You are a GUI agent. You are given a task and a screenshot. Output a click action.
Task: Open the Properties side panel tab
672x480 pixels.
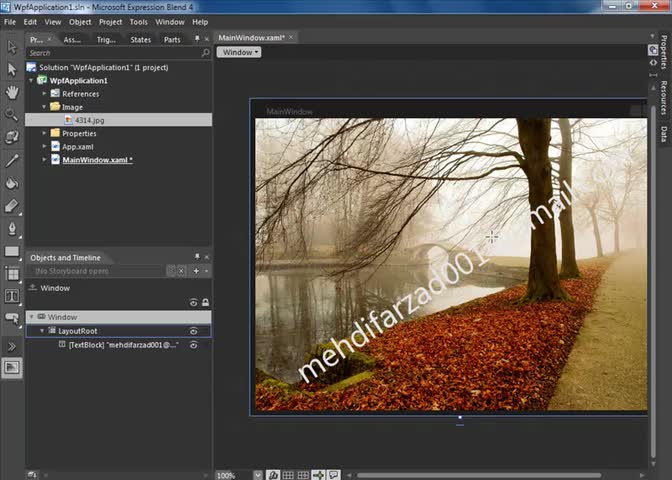663,52
